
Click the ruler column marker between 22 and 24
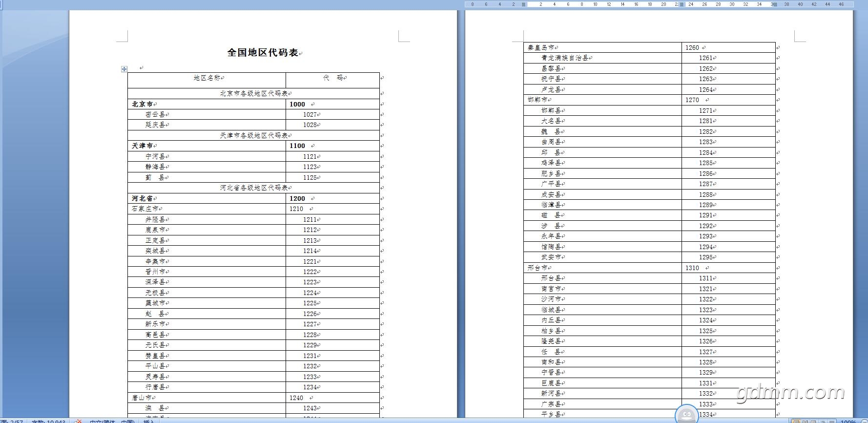point(682,4)
